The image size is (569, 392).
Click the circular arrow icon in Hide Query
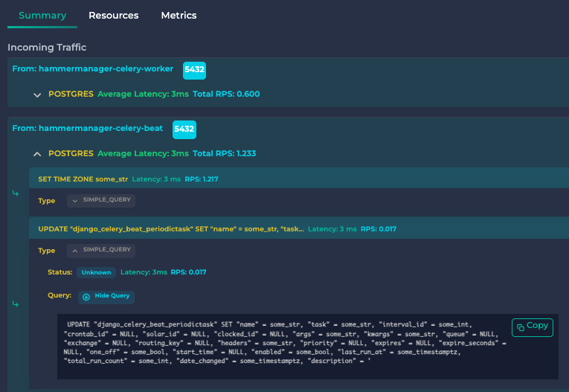pyautogui.click(x=86, y=297)
